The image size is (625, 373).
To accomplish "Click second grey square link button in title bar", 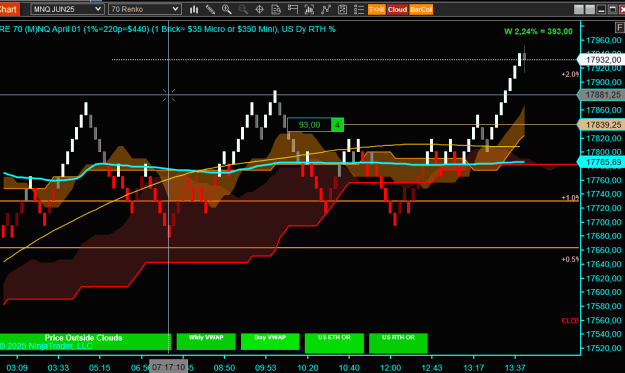I will click(x=590, y=9).
